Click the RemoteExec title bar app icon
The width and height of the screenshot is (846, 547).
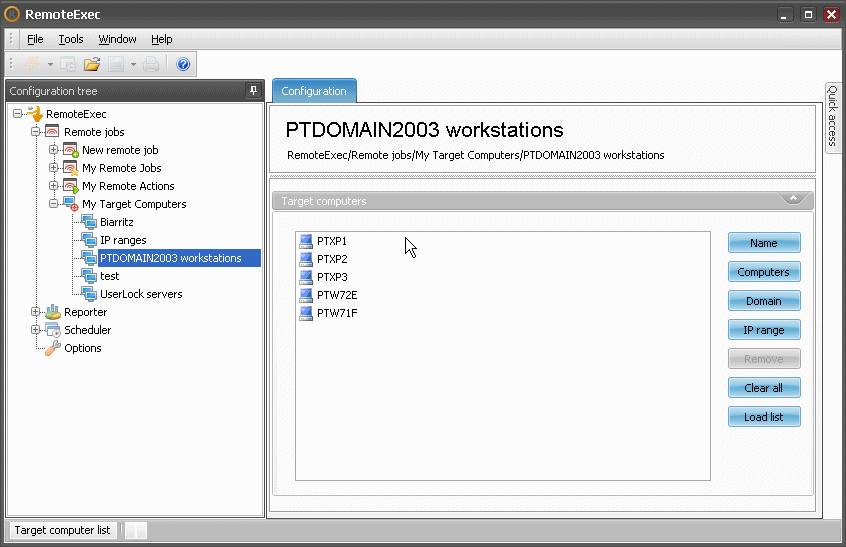point(12,14)
